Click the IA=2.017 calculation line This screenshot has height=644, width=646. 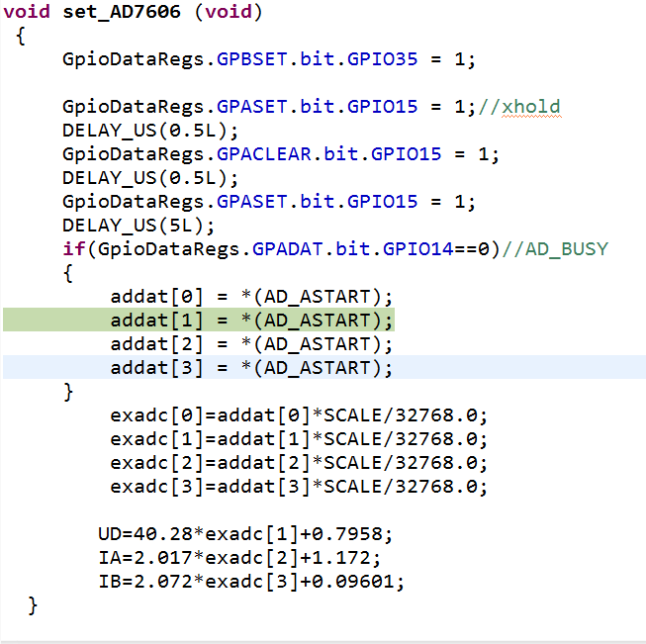[239, 558]
